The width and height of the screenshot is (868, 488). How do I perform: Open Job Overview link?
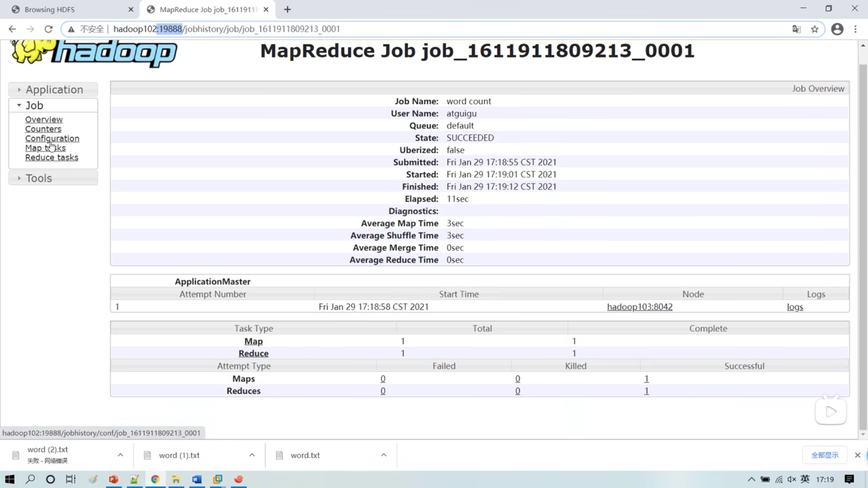pos(44,119)
